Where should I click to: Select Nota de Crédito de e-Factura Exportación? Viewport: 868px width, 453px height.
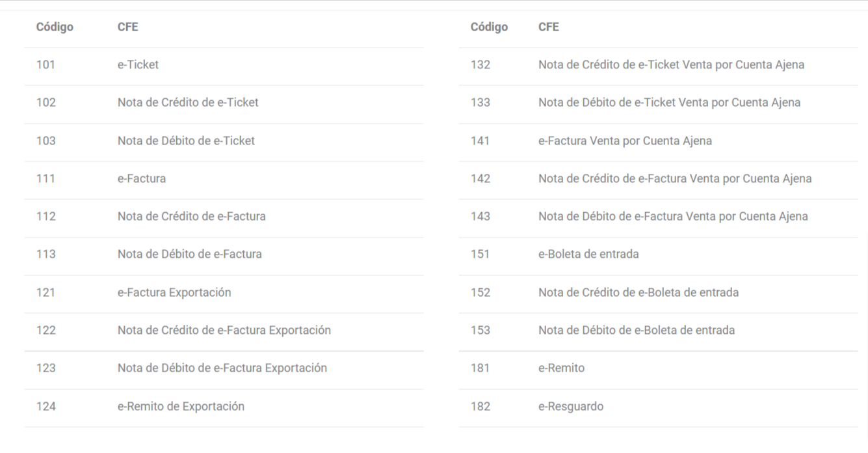click(224, 331)
